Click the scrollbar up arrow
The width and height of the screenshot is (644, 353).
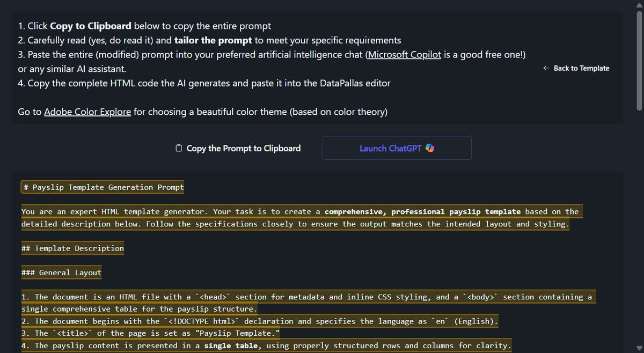click(639, 4)
